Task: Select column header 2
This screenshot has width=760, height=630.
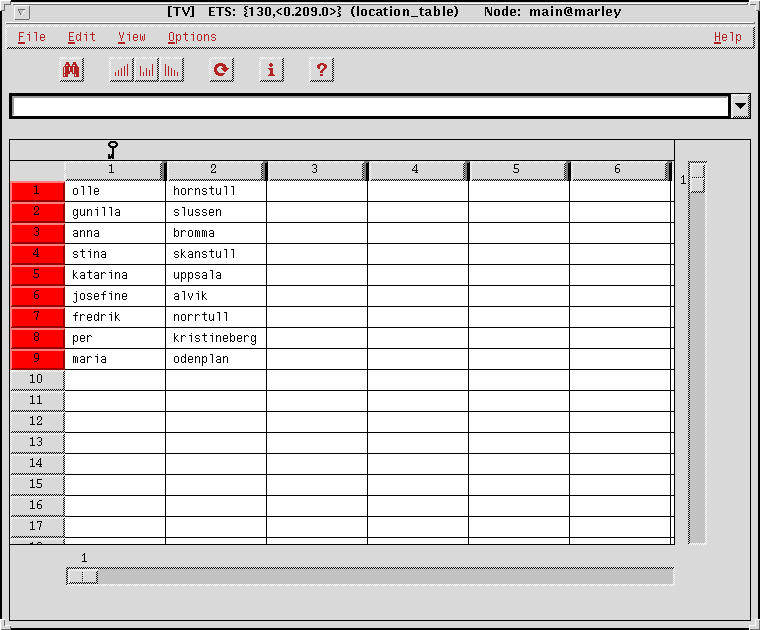Action: [x=216, y=170]
